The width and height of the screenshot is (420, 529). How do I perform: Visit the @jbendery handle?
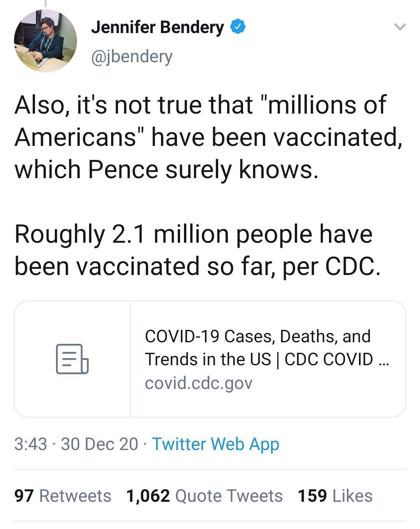point(132,57)
